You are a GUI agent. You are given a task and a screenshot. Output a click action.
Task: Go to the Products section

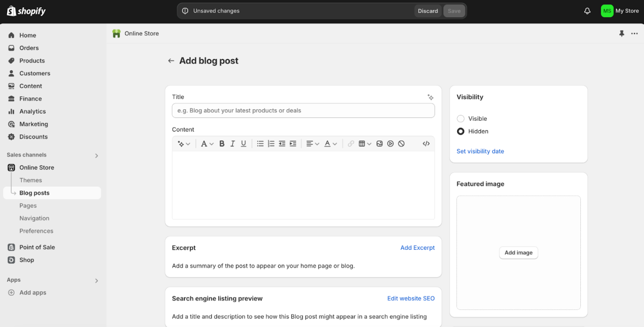click(x=32, y=60)
